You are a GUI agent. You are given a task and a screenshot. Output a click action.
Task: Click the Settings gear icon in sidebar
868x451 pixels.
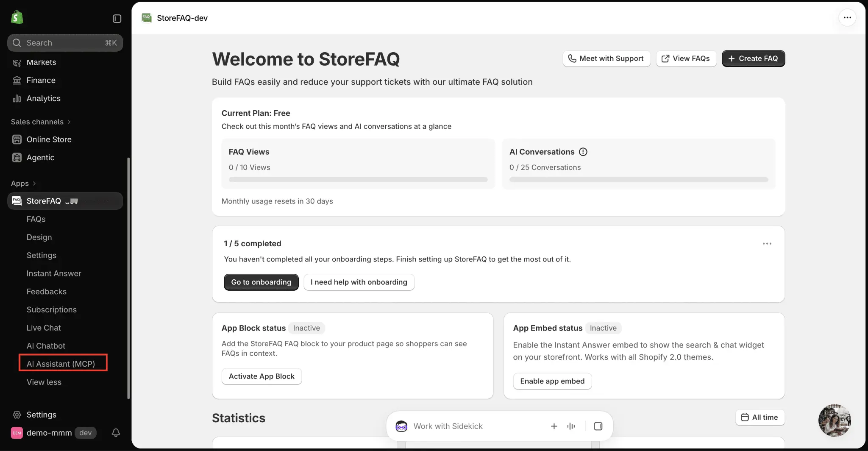[17, 415]
